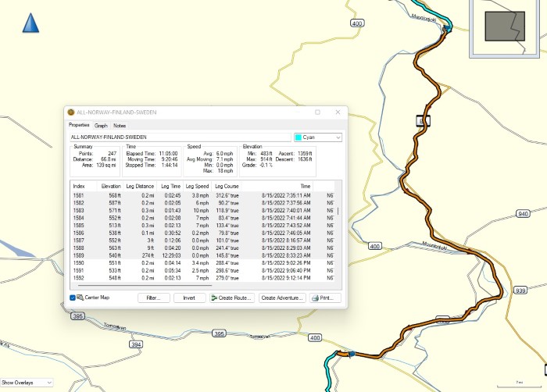547x392 pixels.
Task: Click the route 394 shield on map
Action: point(136,344)
